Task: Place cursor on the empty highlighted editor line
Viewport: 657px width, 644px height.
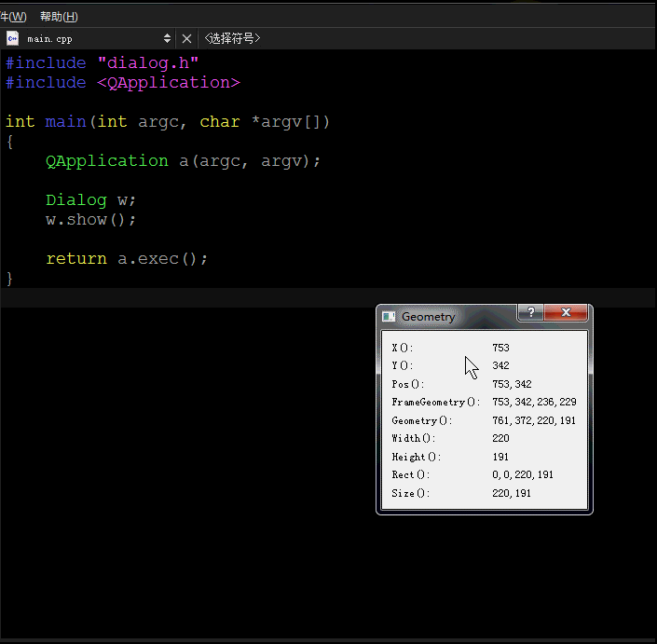Action: click(328, 297)
